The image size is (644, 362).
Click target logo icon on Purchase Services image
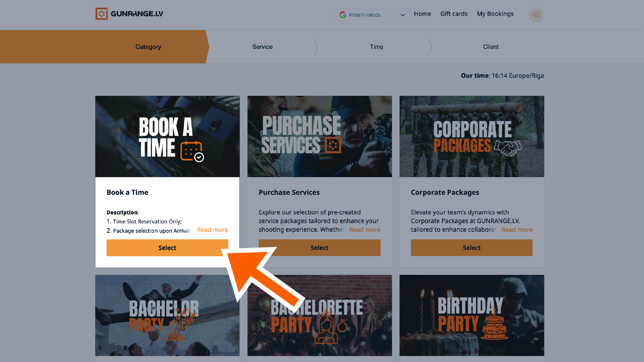[333, 145]
